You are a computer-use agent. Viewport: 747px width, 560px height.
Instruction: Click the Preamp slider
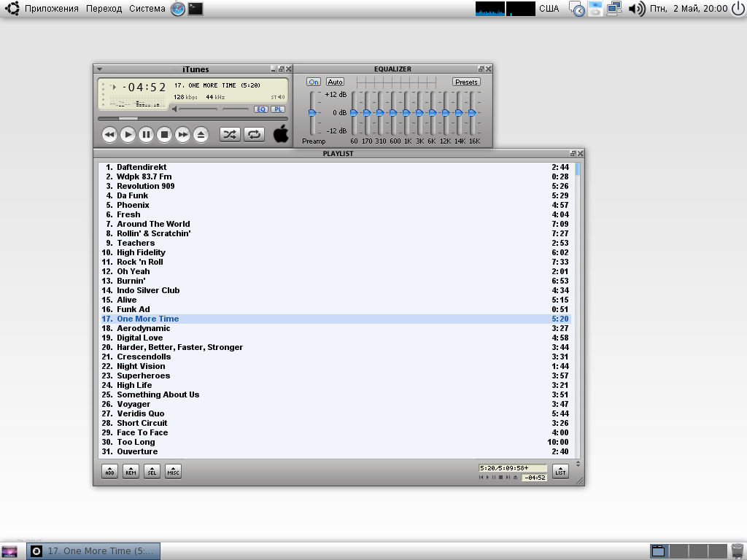[x=312, y=113]
